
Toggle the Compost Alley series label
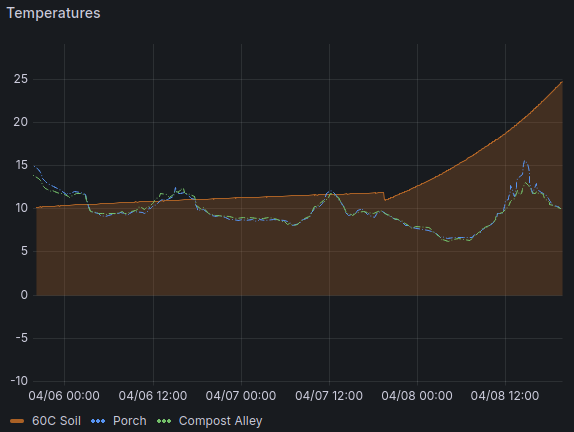(220, 421)
